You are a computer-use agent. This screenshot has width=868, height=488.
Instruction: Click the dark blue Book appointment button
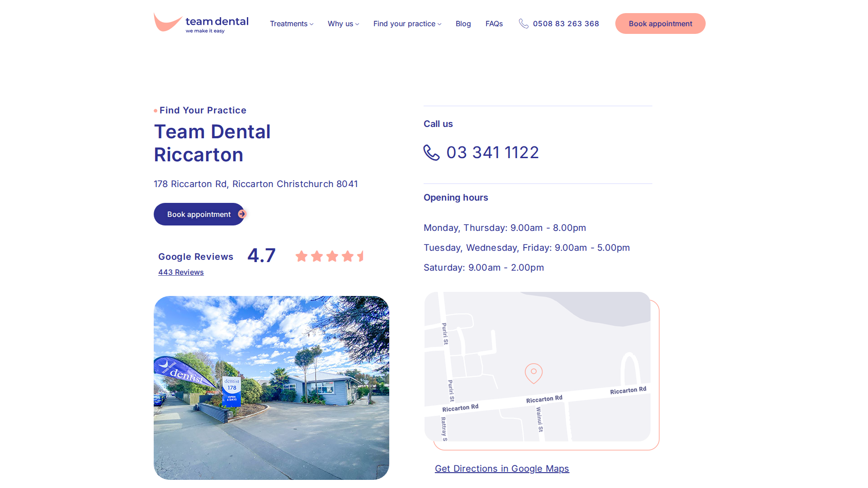[x=199, y=214]
